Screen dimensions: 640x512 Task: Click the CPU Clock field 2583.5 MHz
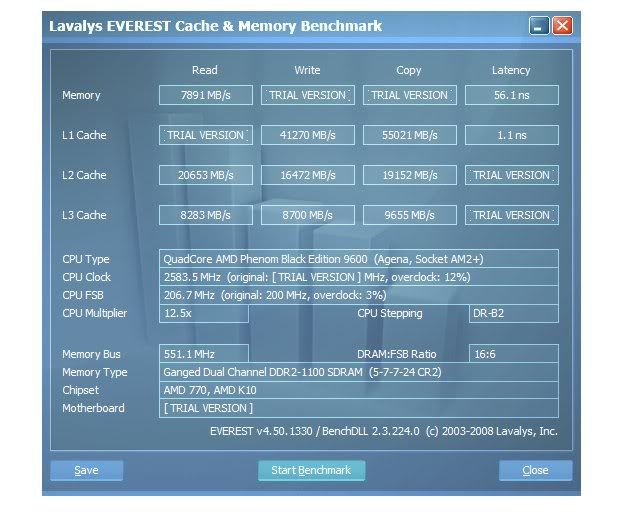359,277
